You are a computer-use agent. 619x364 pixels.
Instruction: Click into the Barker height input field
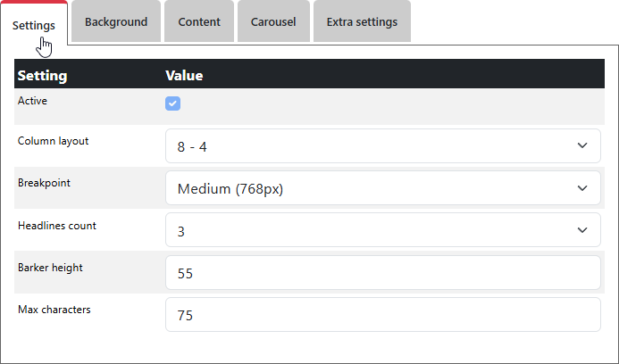[x=382, y=273]
